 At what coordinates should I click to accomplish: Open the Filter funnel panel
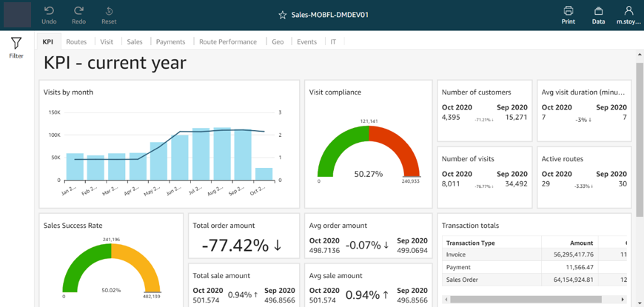[x=16, y=44]
